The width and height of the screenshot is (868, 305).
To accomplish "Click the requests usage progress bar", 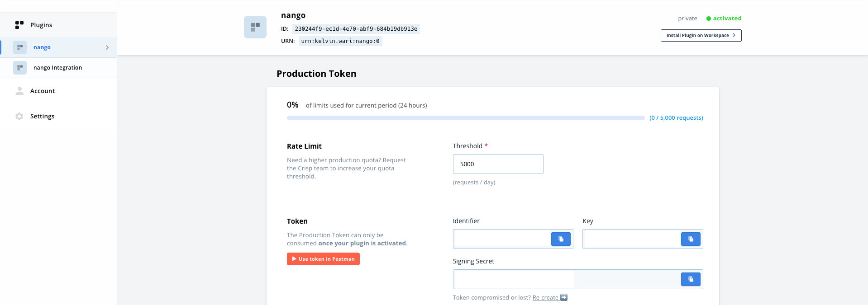I will click(465, 118).
